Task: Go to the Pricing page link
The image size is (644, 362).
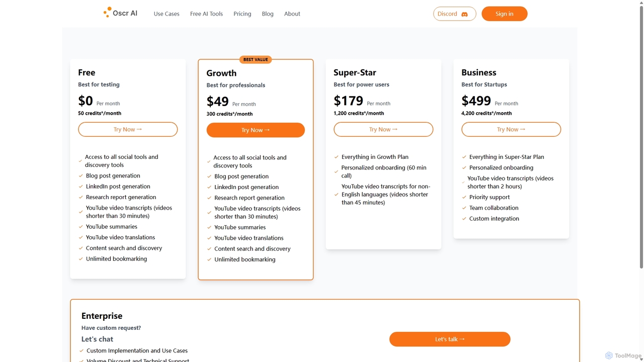Action: (242, 14)
